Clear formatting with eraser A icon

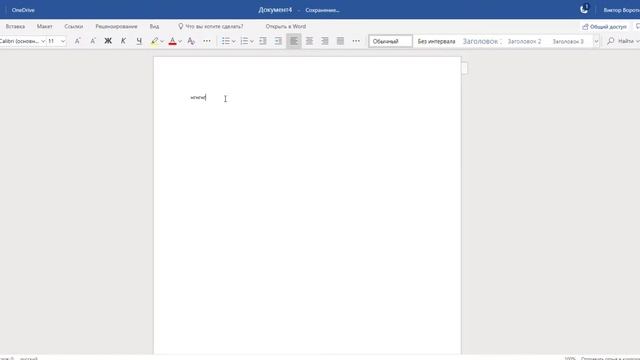[191, 41]
